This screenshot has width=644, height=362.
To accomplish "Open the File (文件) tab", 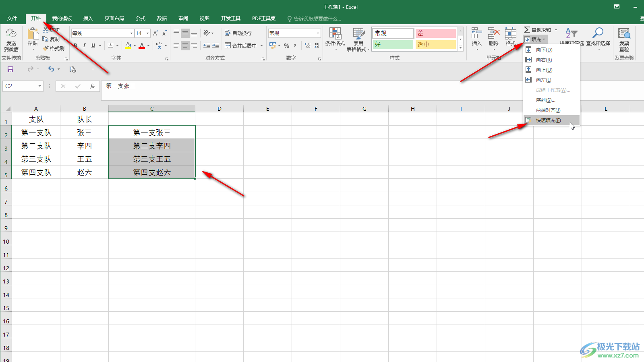I will click(x=12, y=19).
